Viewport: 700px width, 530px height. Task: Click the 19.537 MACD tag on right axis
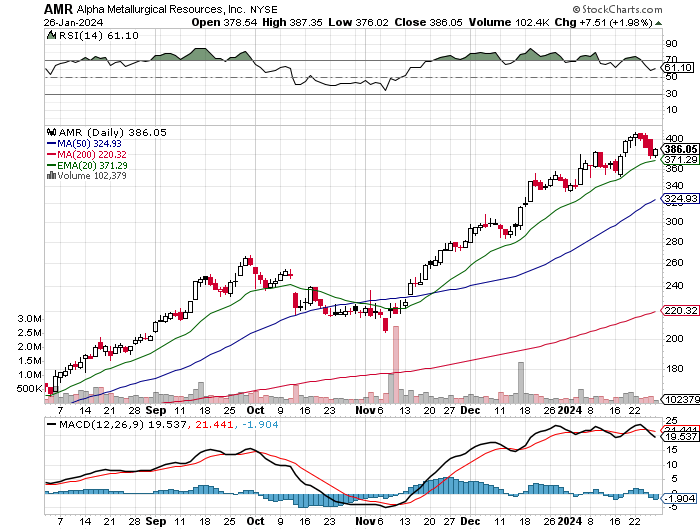(x=680, y=437)
